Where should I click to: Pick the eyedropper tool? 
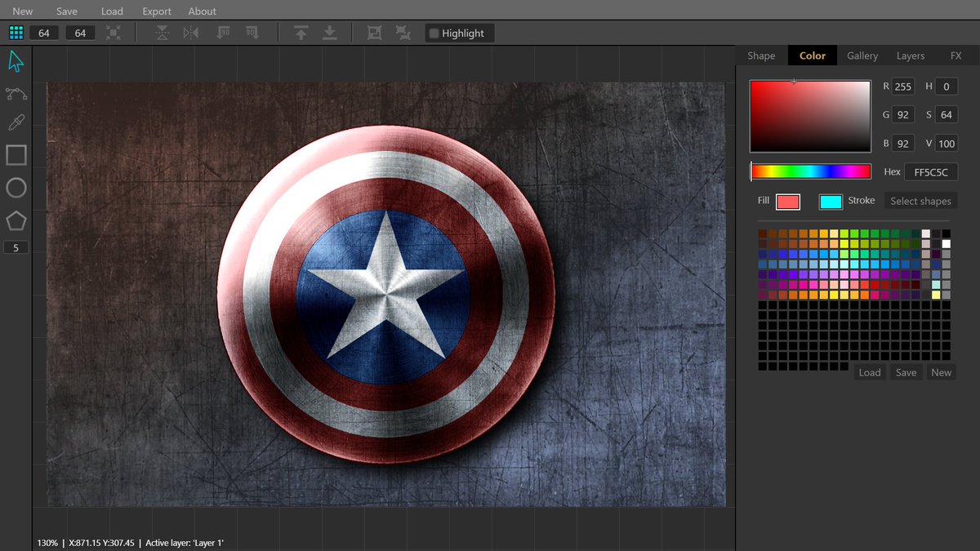pyautogui.click(x=16, y=123)
